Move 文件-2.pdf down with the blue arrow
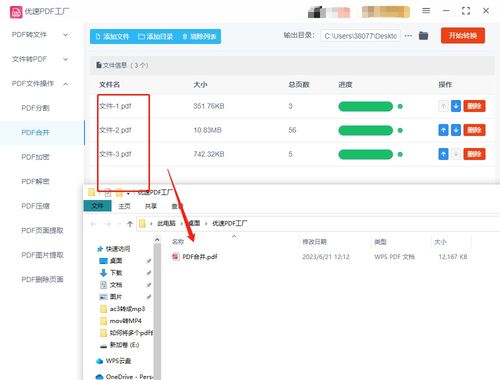Screen dimensions: 500x380 point(456,130)
